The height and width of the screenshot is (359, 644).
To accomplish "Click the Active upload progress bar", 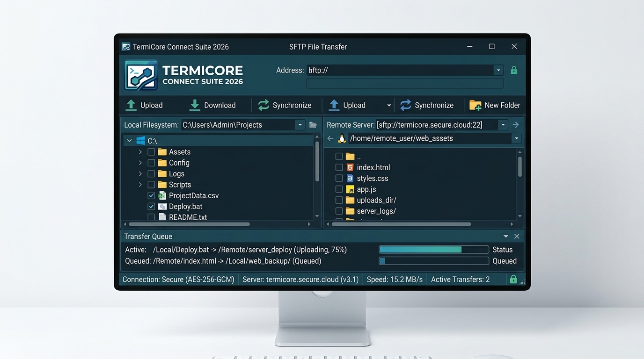I will 434,250.
